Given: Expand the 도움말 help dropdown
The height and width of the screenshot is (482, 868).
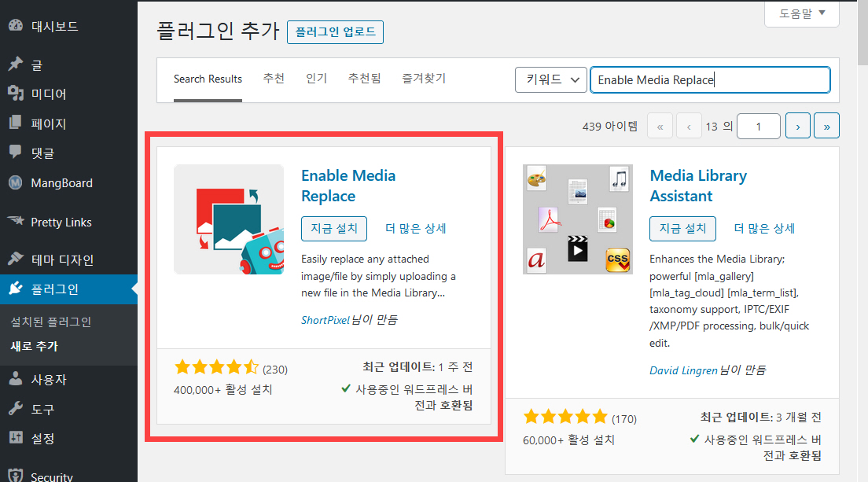Looking at the screenshot, I should click(x=802, y=13).
